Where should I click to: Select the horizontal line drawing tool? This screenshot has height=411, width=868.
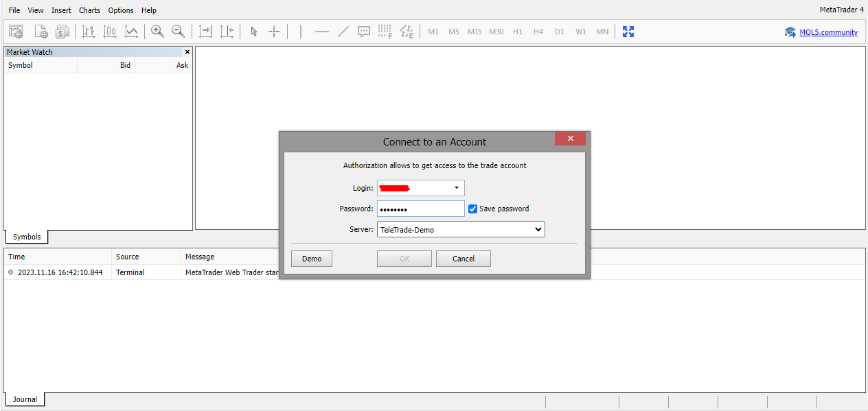click(321, 31)
